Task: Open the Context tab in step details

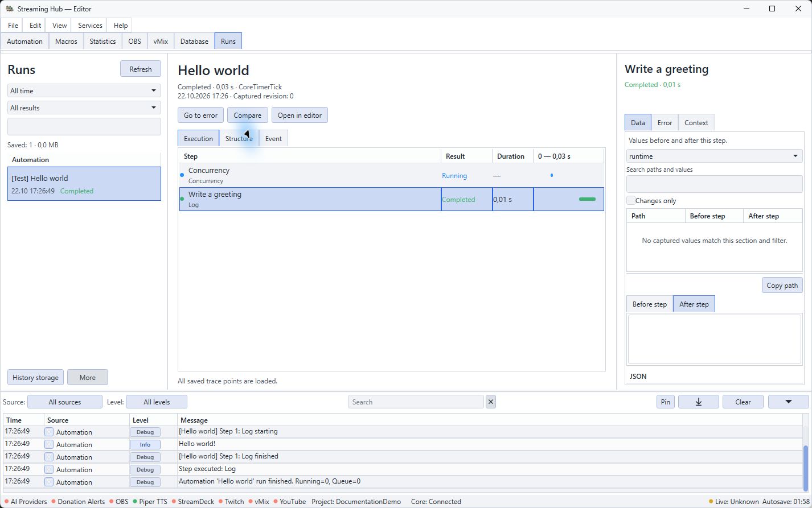Action: (696, 122)
